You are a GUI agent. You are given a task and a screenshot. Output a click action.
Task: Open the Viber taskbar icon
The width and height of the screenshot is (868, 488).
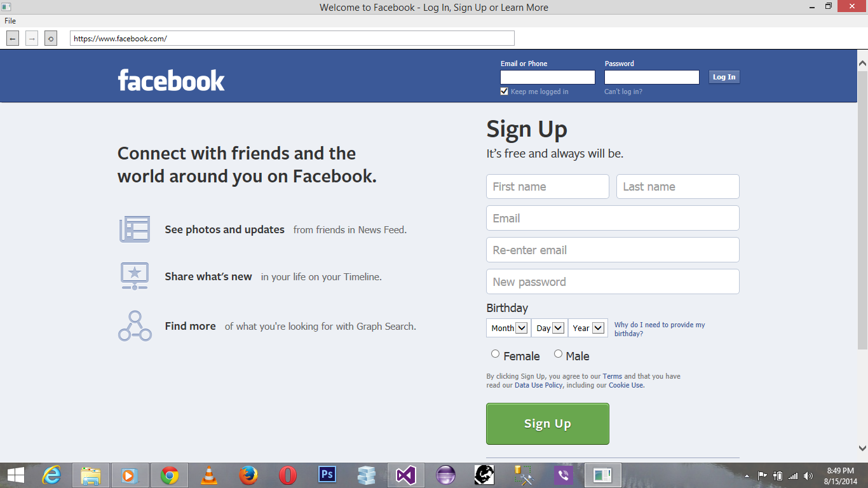(563, 475)
